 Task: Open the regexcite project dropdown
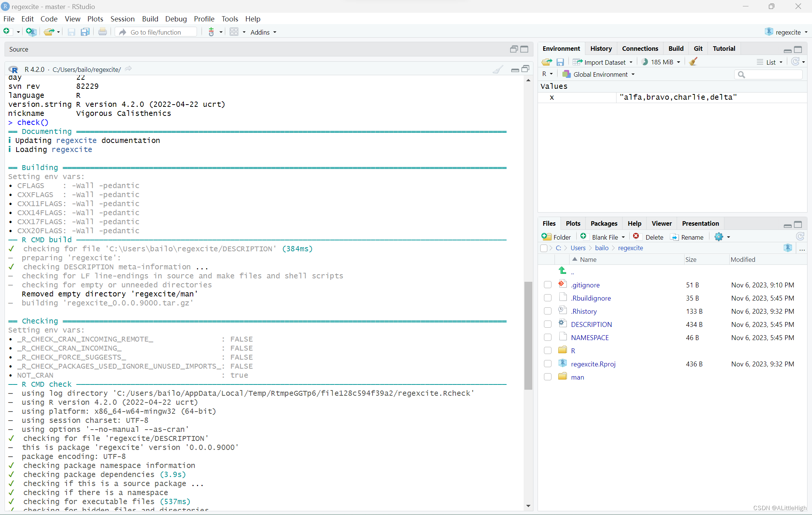point(787,32)
